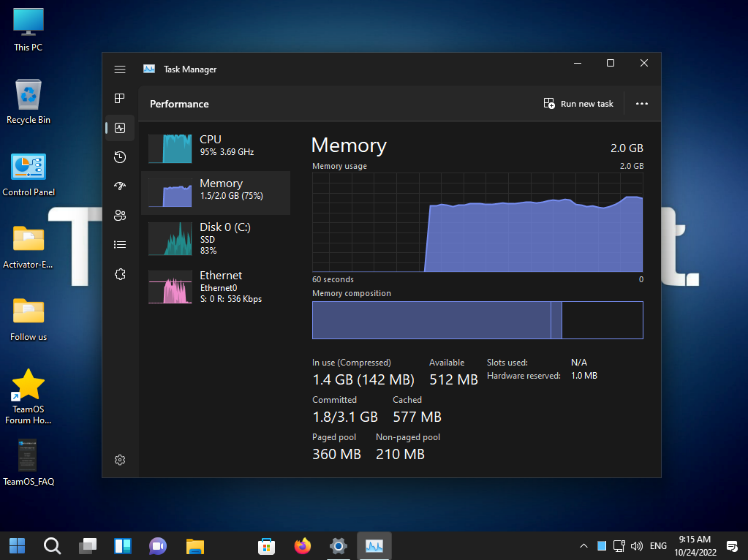Screen dimensions: 748x560
Task: Click the ENG language indicator
Action: click(x=658, y=546)
